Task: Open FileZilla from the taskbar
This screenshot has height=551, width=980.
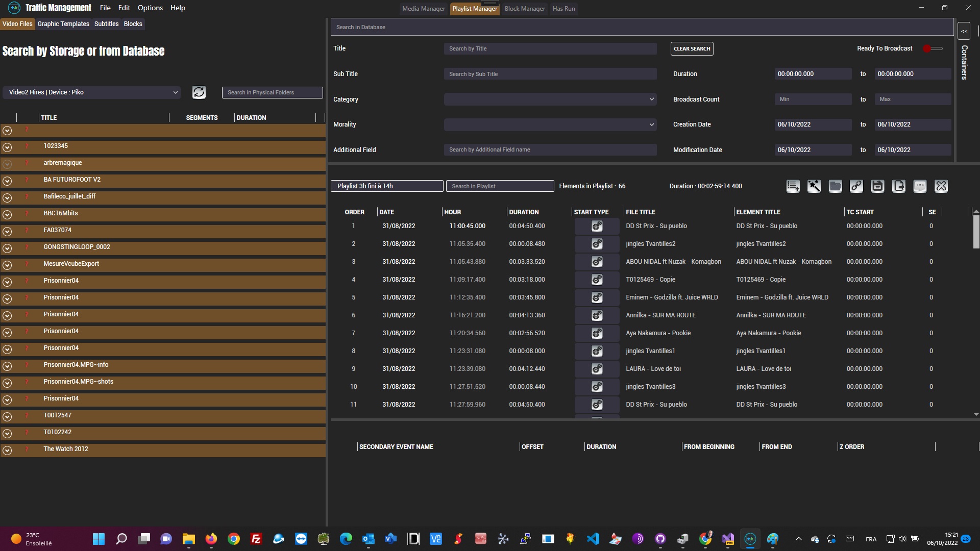Action: [x=256, y=539]
